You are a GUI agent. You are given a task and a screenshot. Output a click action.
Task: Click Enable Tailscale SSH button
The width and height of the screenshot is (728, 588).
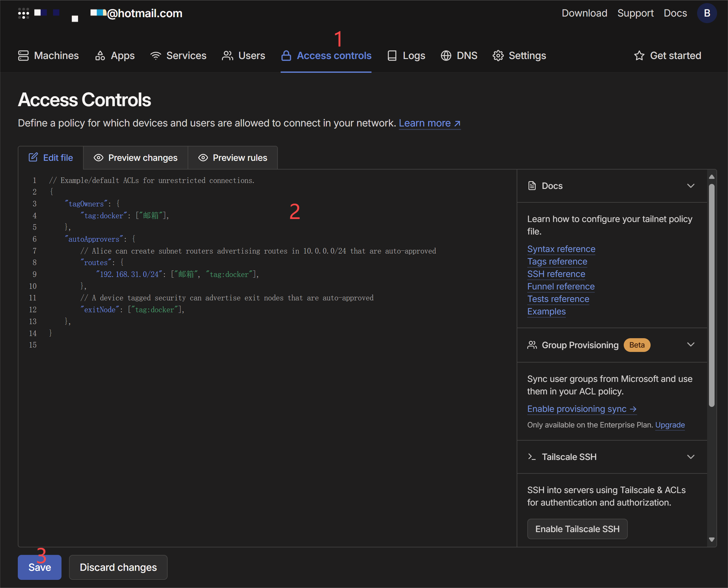click(577, 529)
